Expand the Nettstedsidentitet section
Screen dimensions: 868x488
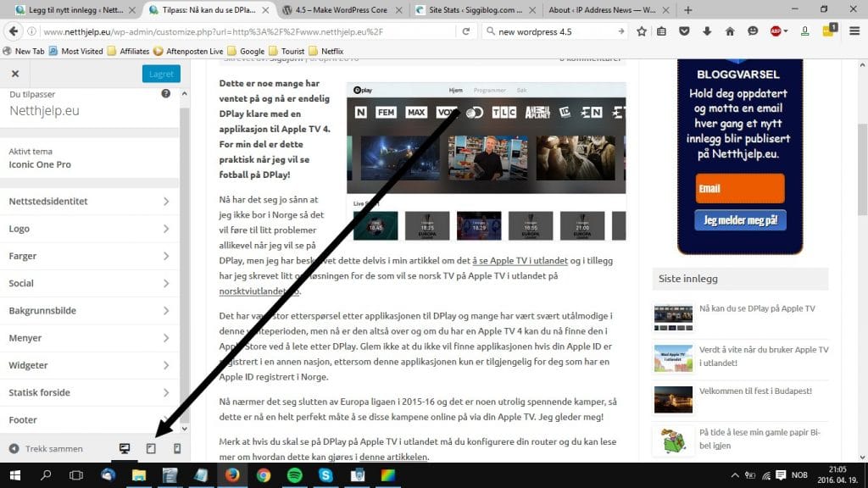point(89,202)
